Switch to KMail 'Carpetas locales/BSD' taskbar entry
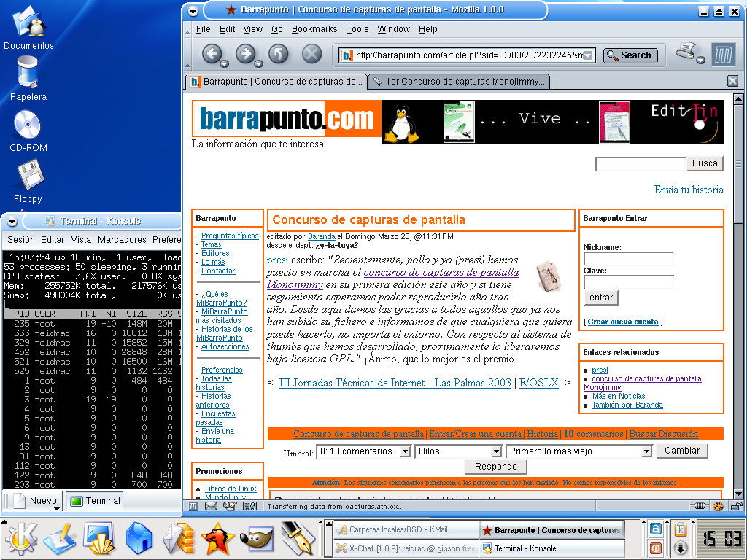747x560 pixels. click(406, 529)
